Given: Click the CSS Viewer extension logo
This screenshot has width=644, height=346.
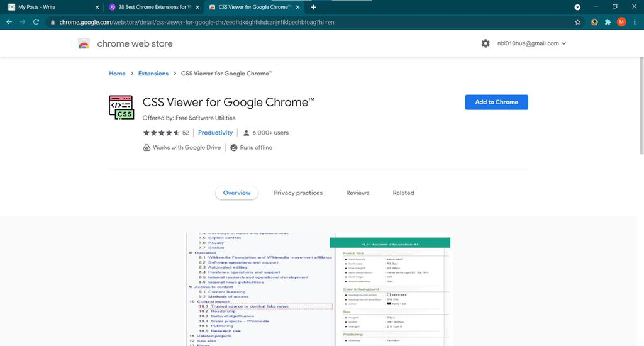Looking at the screenshot, I should coord(121,108).
